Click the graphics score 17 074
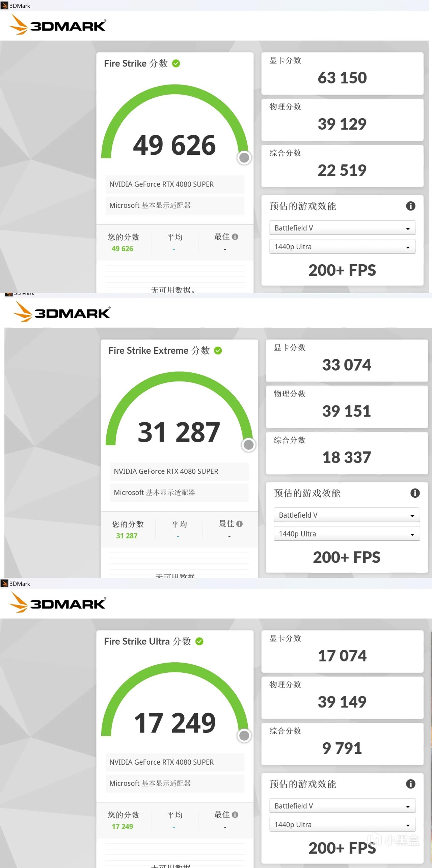 342,656
